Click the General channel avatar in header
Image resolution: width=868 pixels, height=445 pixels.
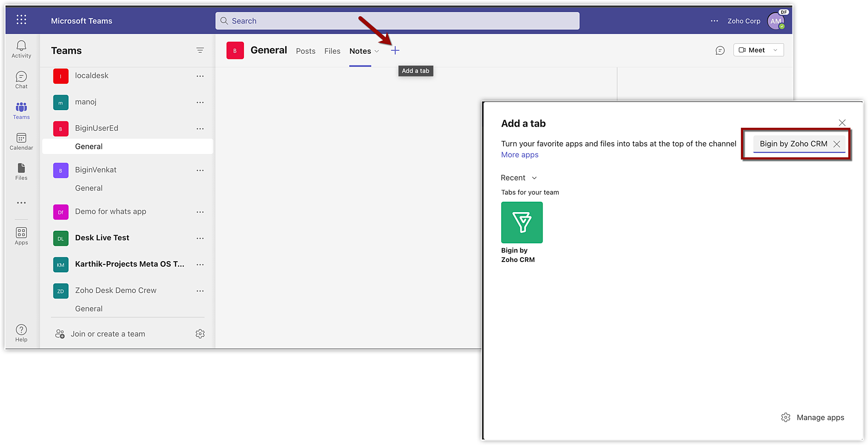[235, 51]
